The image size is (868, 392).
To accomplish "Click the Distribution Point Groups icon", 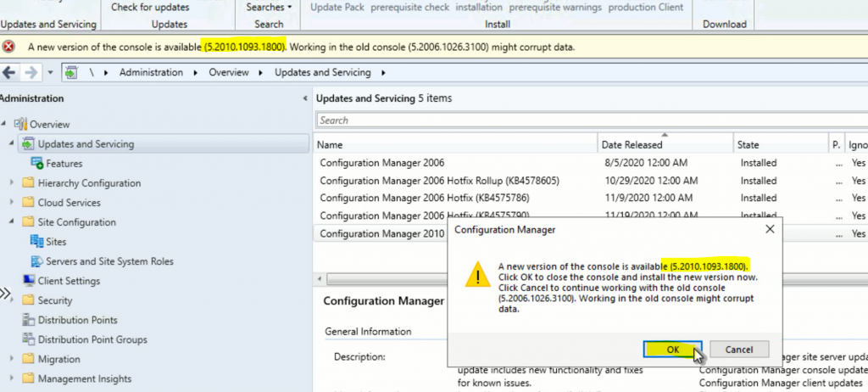I will (x=28, y=339).
